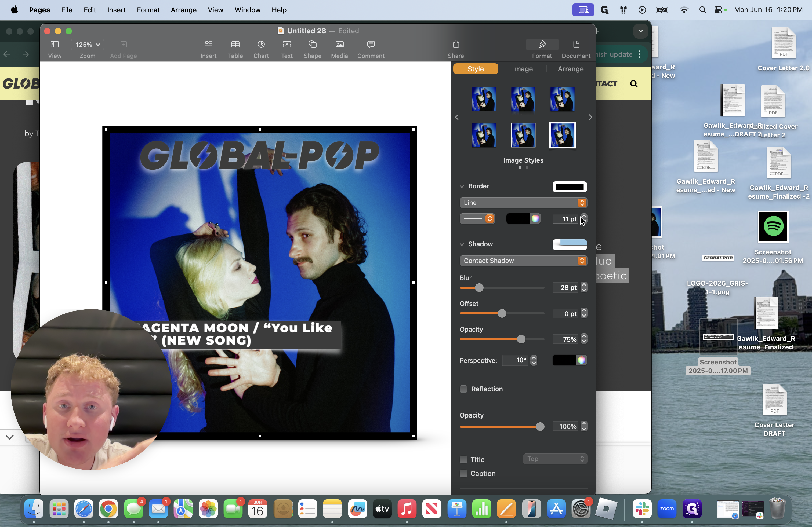Click the Add Page button
The image size is (812, 527).
[x=124, y=44]
